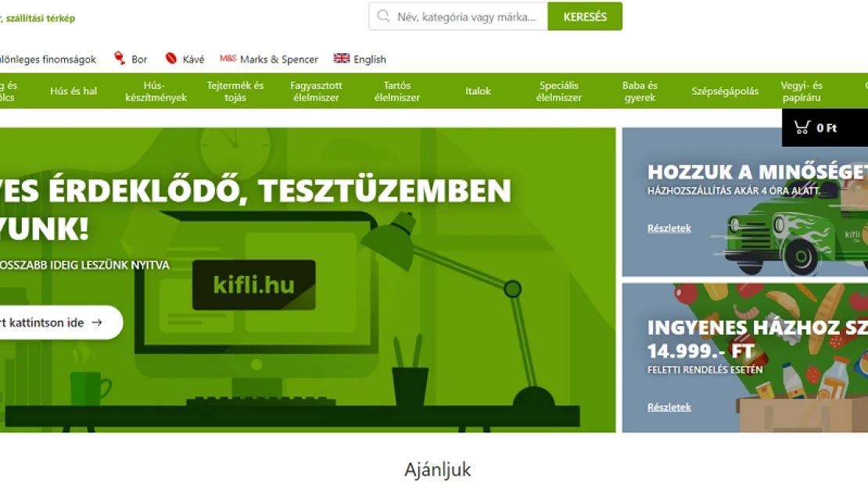Open the Hús és hal menu
This screenshot has width=868, height=488.
74,91
